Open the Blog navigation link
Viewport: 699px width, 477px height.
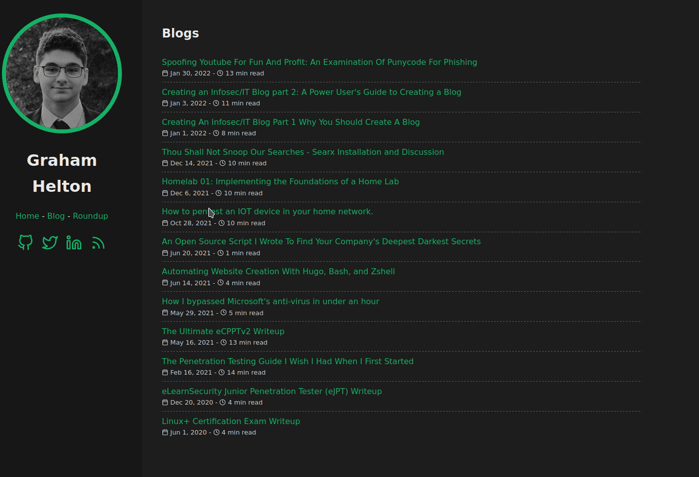56,216
